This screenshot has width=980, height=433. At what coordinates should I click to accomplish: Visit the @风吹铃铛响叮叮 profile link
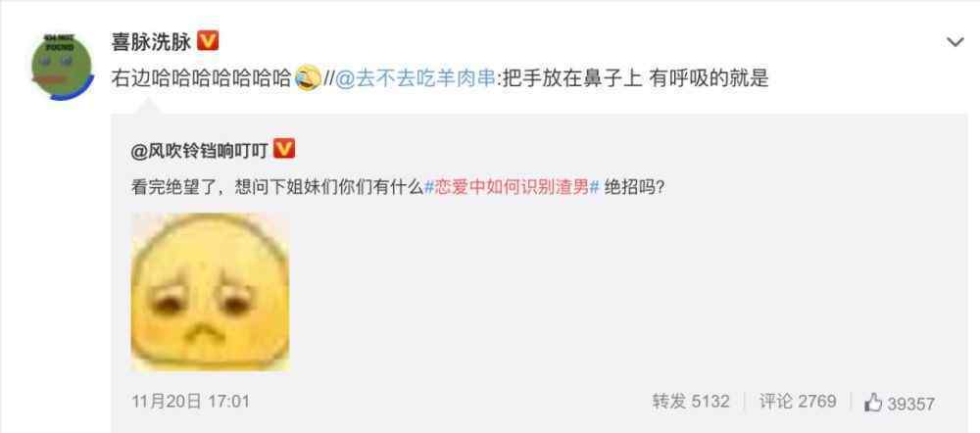point(199,150)
